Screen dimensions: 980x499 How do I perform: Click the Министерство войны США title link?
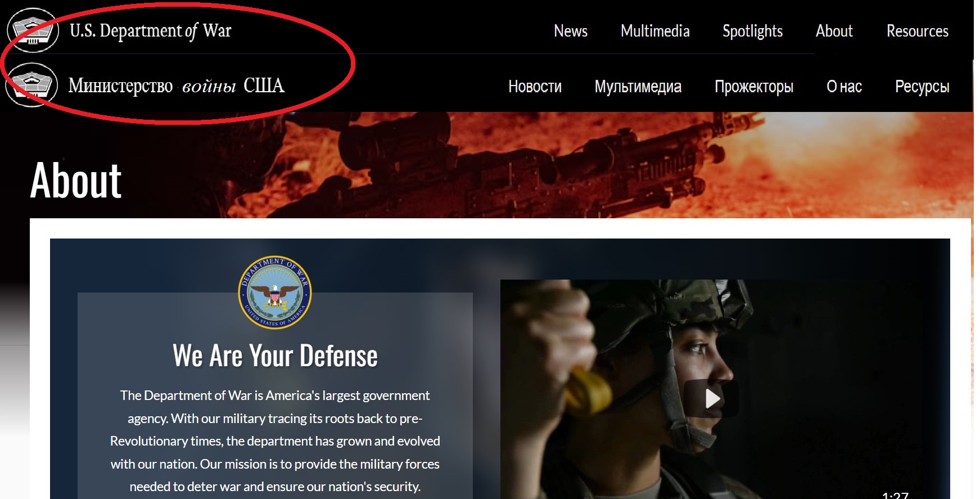[x=177, y=86]
